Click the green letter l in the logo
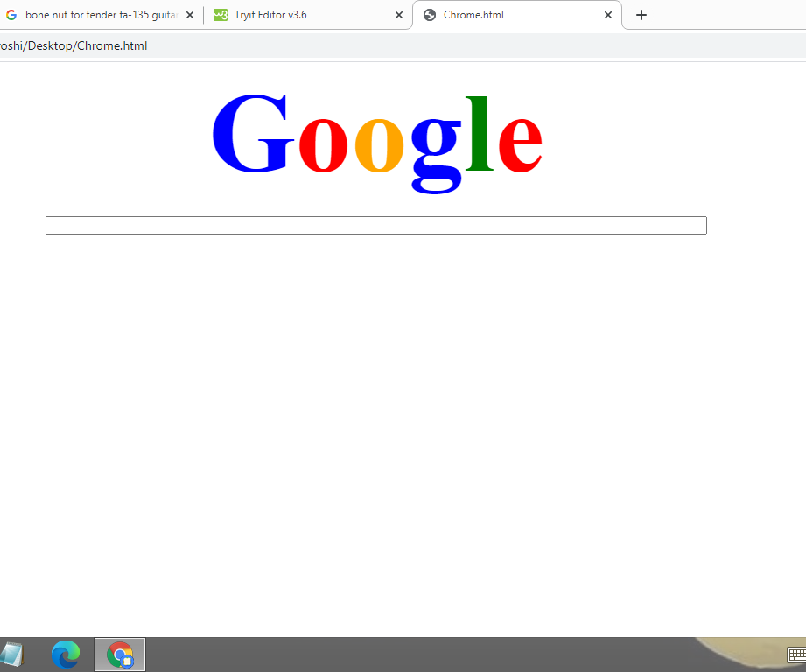Screen dimensions: 806x672 coord(478,133)
